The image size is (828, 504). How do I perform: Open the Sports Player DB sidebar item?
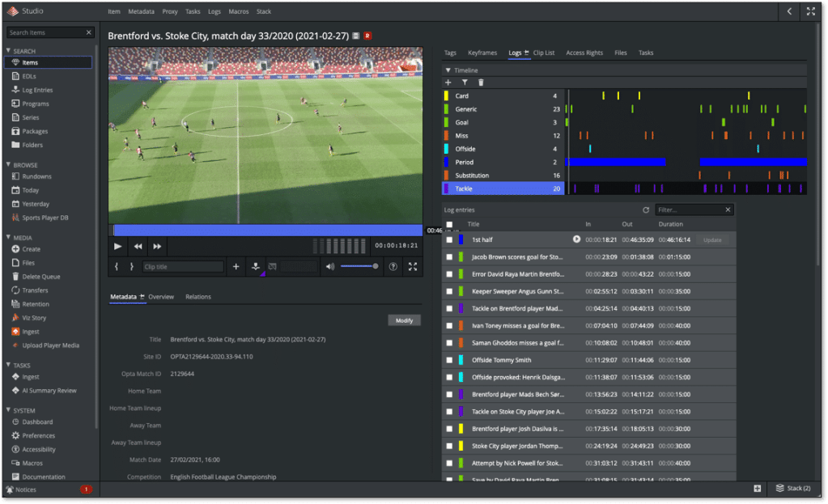45,216
